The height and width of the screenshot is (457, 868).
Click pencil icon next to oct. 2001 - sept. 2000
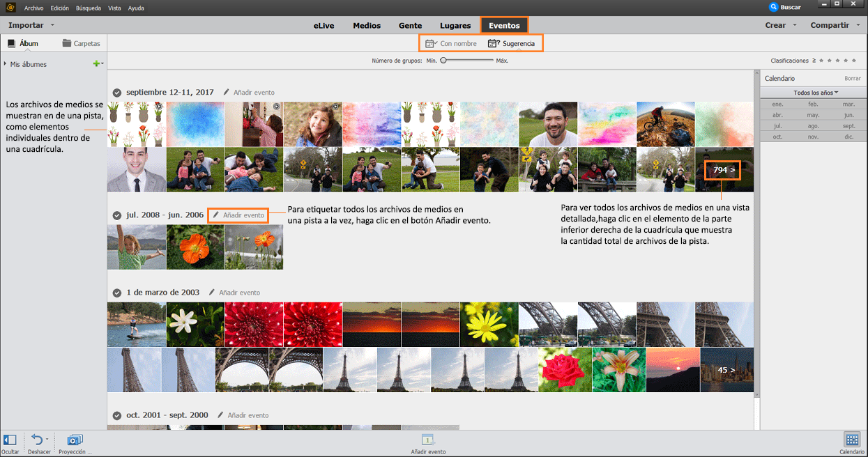(x=220, y=415)
